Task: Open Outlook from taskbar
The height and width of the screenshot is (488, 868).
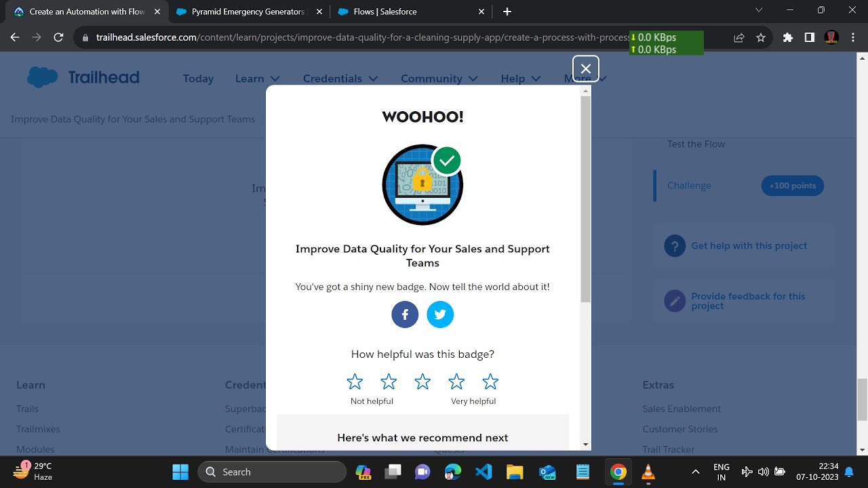Action: click(x=547, y=472)
